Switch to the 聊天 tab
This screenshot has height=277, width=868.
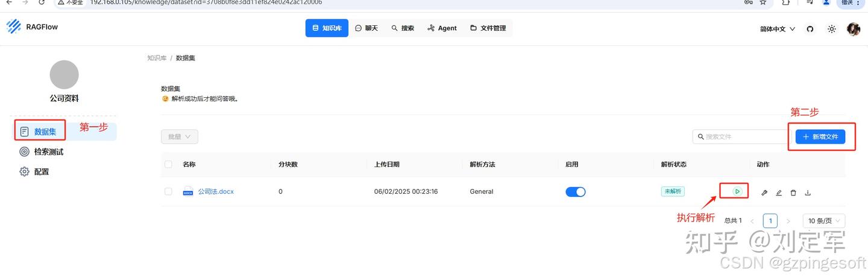click(x=366, y=28)
